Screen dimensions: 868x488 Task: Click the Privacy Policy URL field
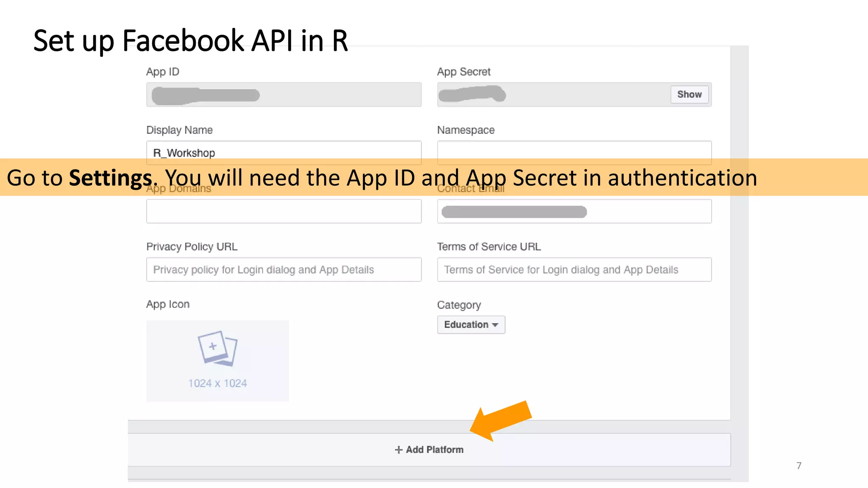click(284, 269)
